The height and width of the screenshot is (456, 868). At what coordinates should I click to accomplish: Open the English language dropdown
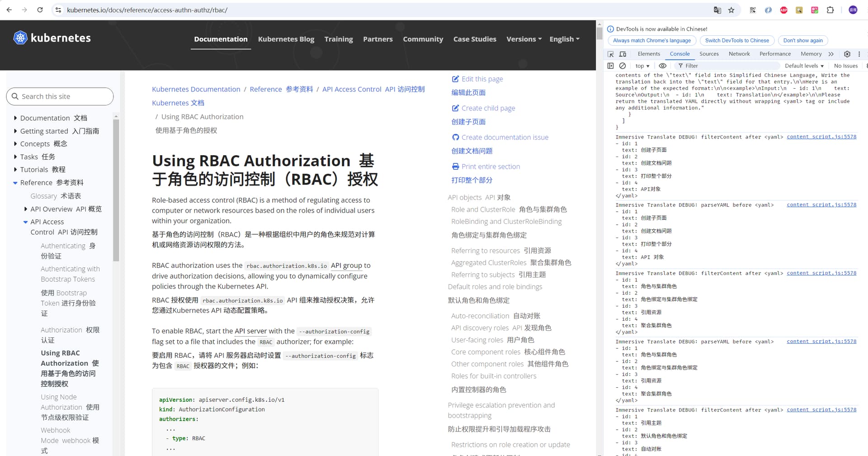coord(564,39)
